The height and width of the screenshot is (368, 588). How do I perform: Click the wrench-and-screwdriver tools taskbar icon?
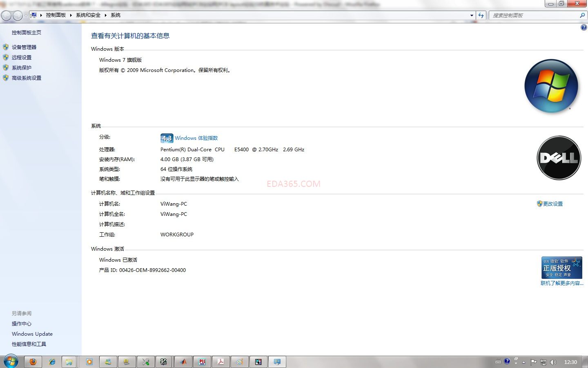pyautogui.click(x=146, y=362)
